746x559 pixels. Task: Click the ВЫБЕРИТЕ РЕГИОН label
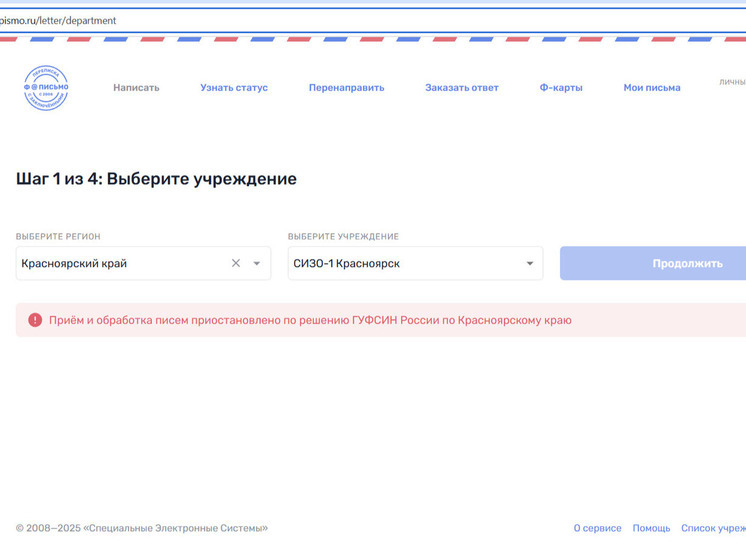point(58,236)
